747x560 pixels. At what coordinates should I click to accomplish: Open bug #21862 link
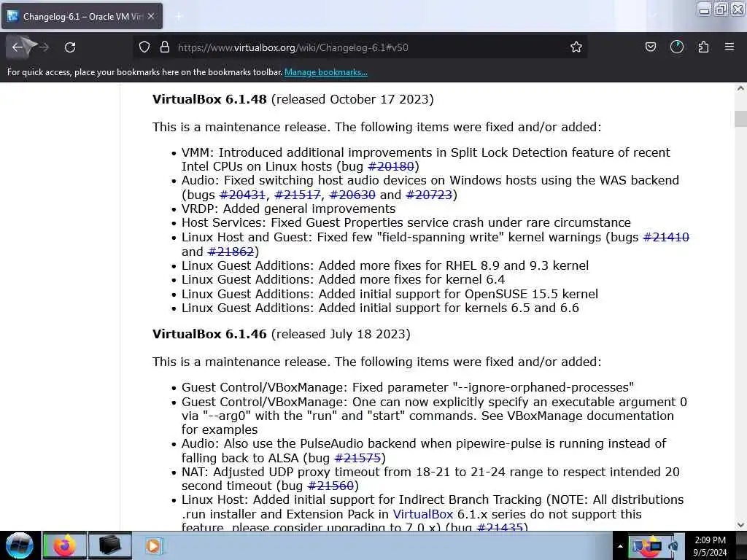pos(231,252)
